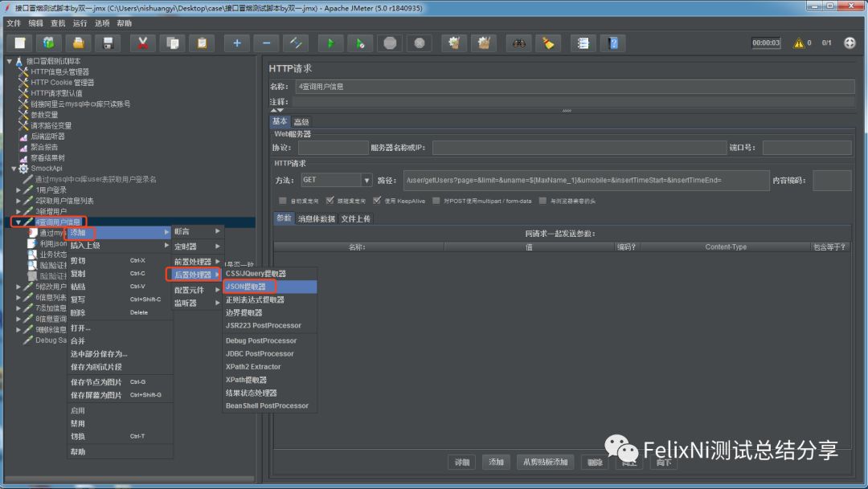Click the 端口号 input field
Image resolution: width=868 pixels, height=489 pixels.
[807, 148]
